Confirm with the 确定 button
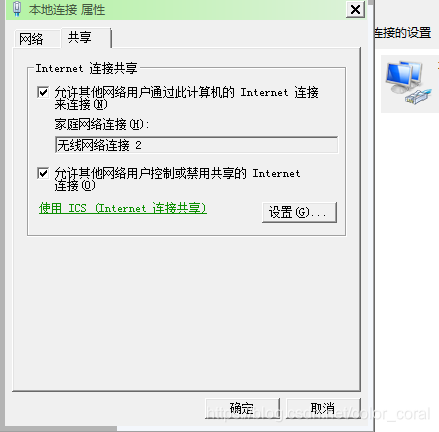Viewport: 439px width, 432px height. pos(242,408)
